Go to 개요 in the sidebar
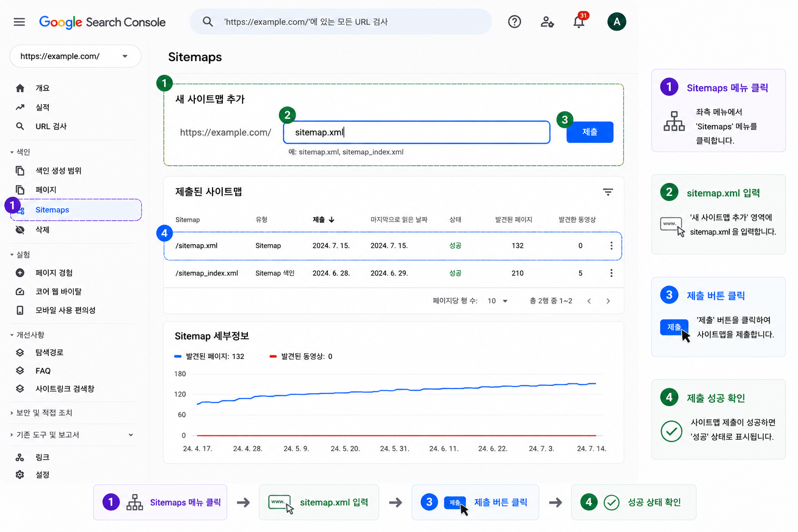This screenshot has width=798, height=532. coord(43,88)
